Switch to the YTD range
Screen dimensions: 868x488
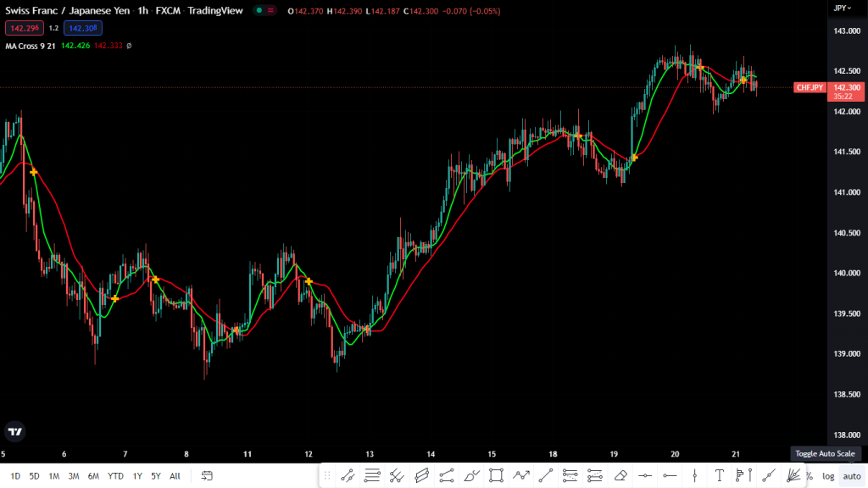tap(115, 476)
